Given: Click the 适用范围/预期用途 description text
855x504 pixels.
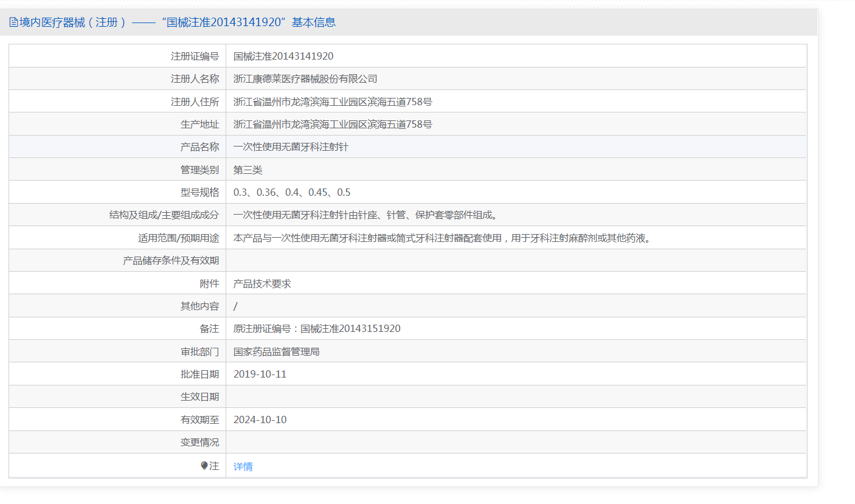Looking at the screenshot, I should [443, 238].
